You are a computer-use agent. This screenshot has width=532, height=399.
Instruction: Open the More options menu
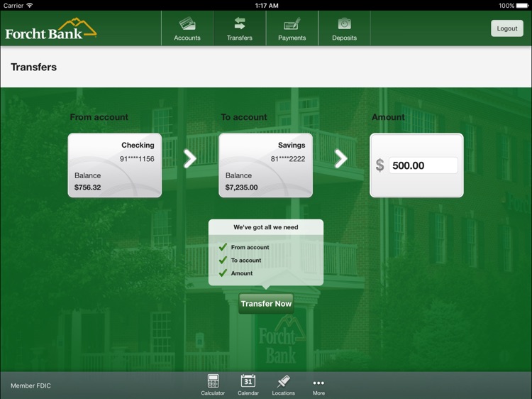tap(318, 387)
